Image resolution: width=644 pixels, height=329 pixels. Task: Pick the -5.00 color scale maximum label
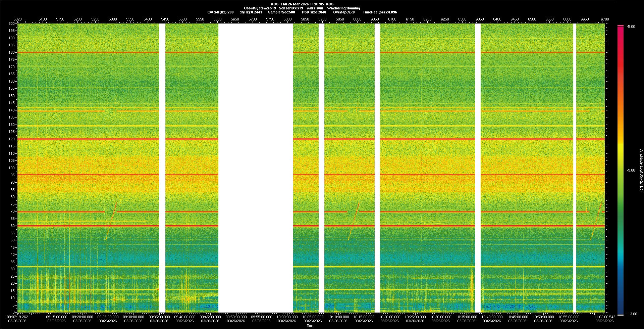pyautogui.click(x=631, y=27)
